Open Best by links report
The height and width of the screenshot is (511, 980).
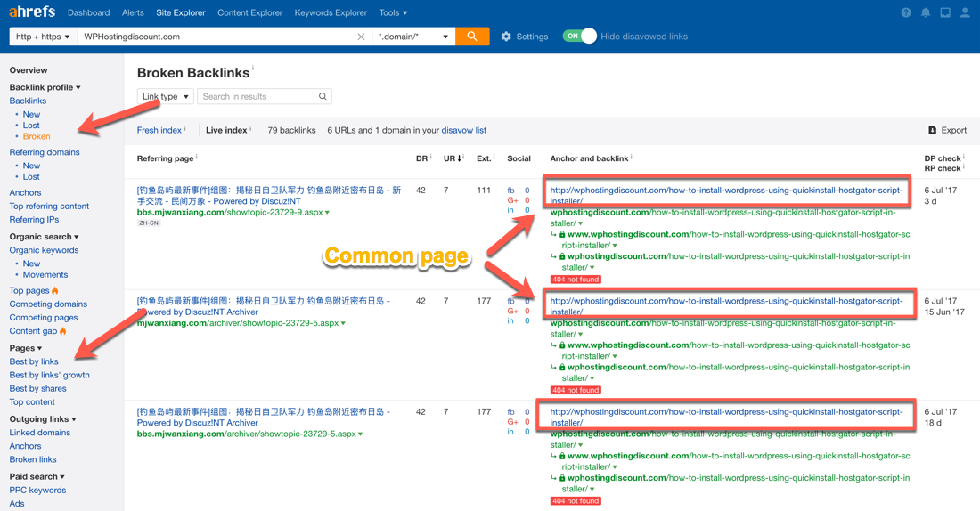[x=34, y=361]
